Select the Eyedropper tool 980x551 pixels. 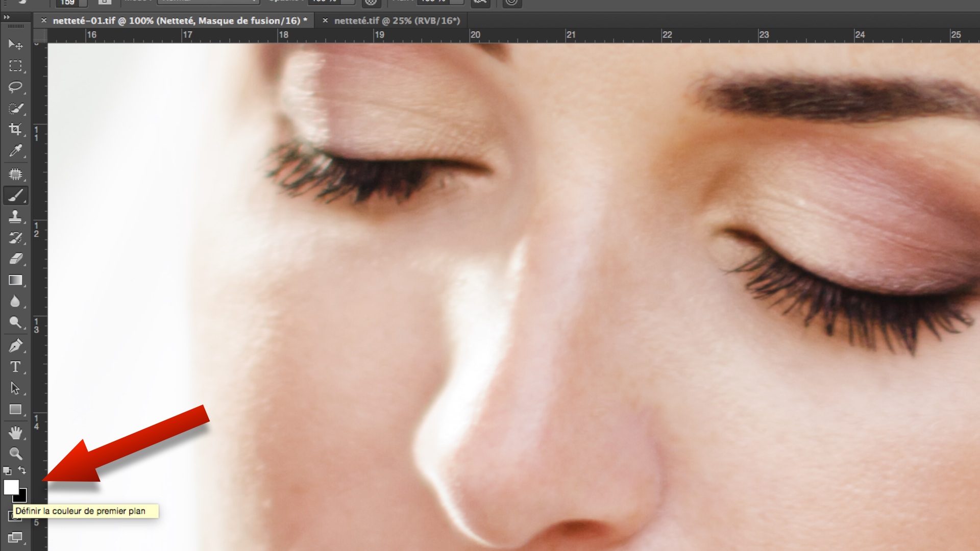point(15,151)
